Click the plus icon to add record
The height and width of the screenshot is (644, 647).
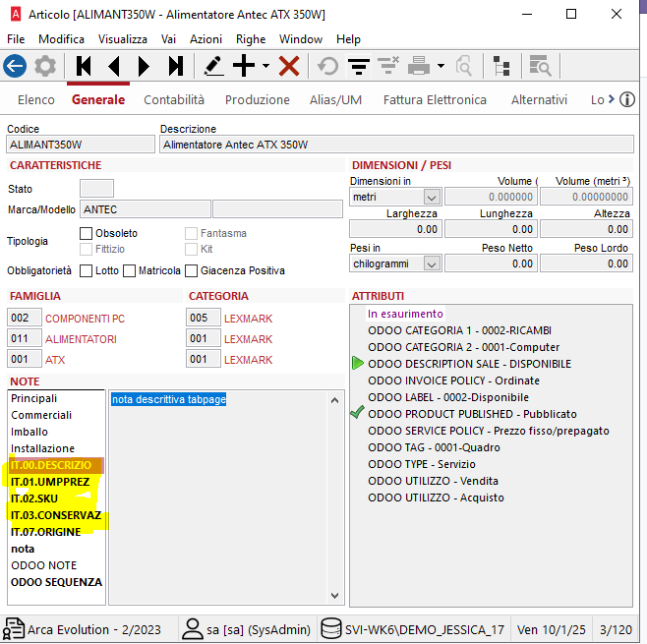(x=244, y=66)
